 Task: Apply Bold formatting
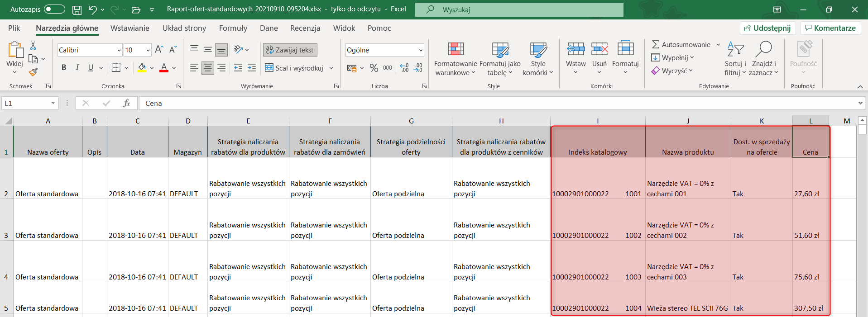point(64,68)
